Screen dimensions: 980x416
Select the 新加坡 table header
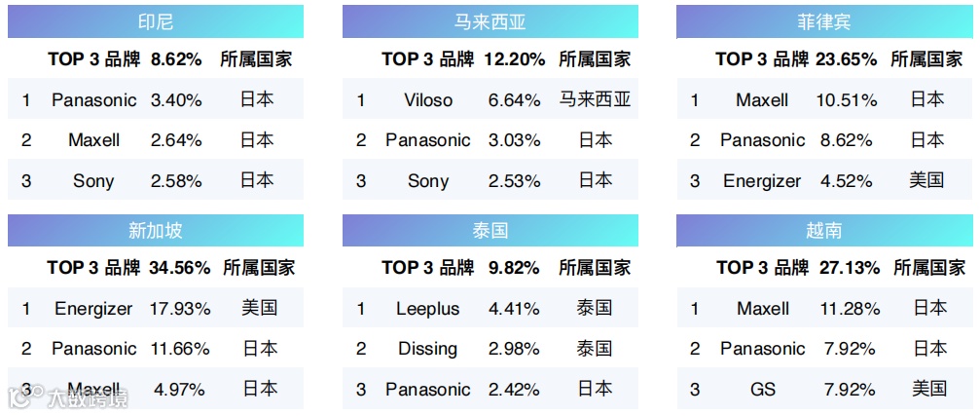click(156, 231)
